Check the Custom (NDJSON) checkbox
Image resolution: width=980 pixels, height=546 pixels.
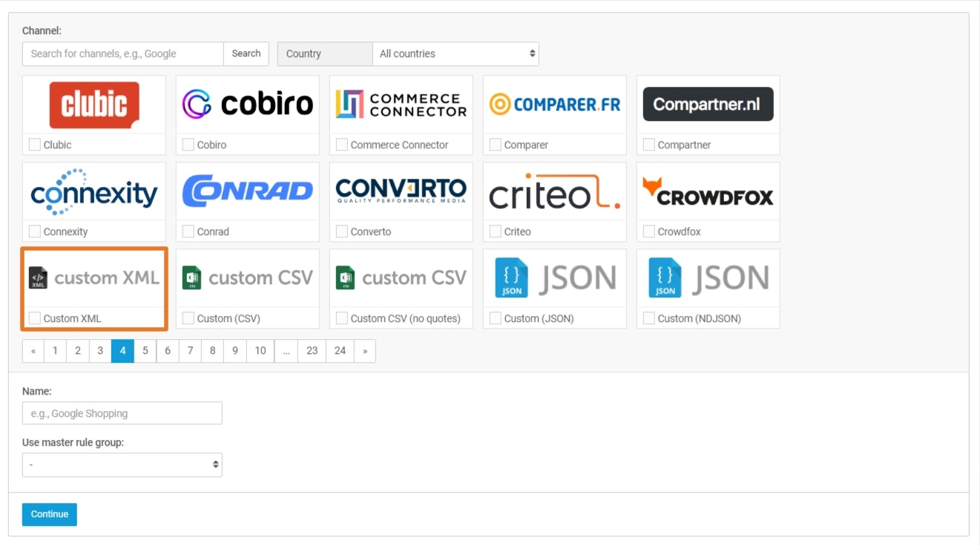(x=649, y=318)
